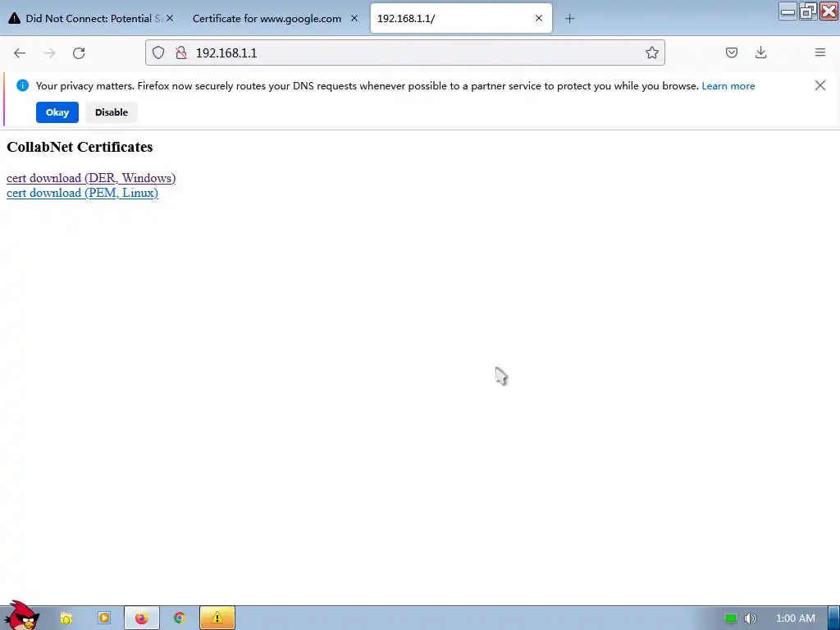Screen dimensions: 840x630
Task: Select the 192.168.1.1/ tab
Action: (x=461, y=18)
